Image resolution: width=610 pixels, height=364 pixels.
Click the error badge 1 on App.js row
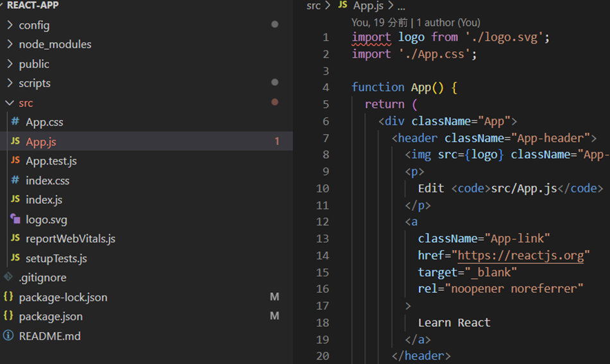277,141
